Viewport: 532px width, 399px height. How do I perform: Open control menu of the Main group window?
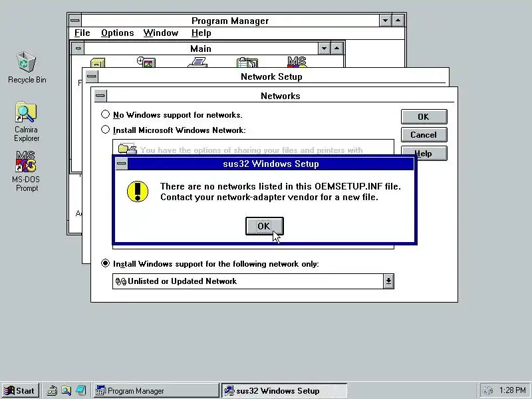click(78, 48)
